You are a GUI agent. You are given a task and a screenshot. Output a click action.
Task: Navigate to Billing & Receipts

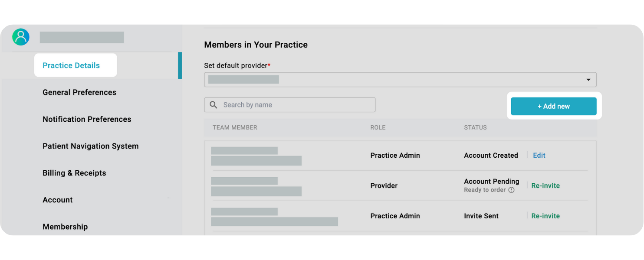point(74,173)
